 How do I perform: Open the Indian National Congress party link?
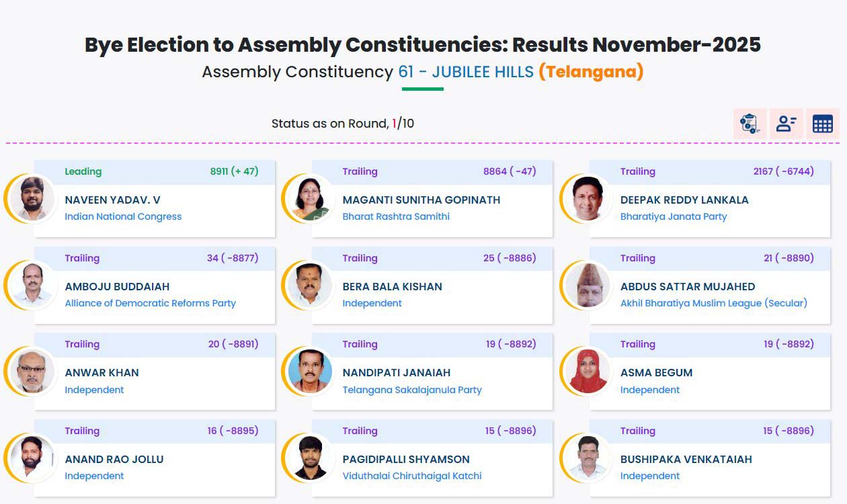click(123, 216)
